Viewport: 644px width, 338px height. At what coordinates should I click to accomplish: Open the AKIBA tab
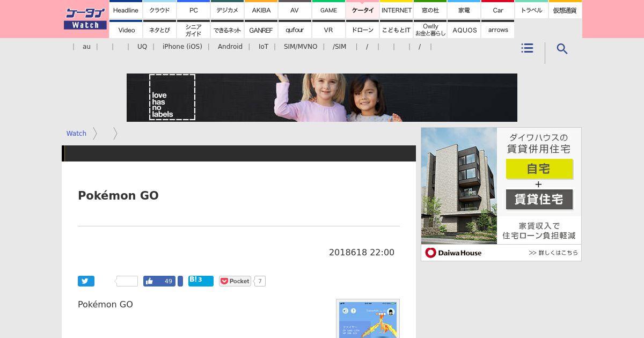click(x=261, y=10)
